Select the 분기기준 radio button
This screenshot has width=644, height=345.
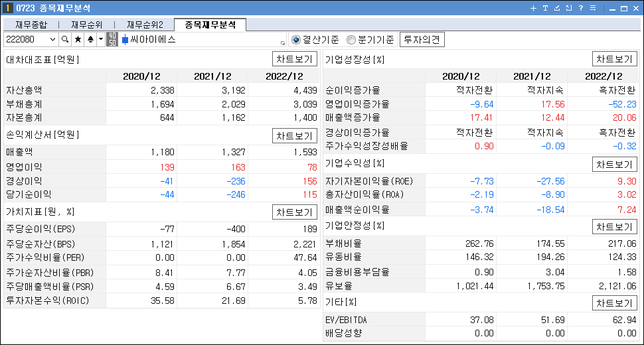pyautogui.click(x=351, y=40)
